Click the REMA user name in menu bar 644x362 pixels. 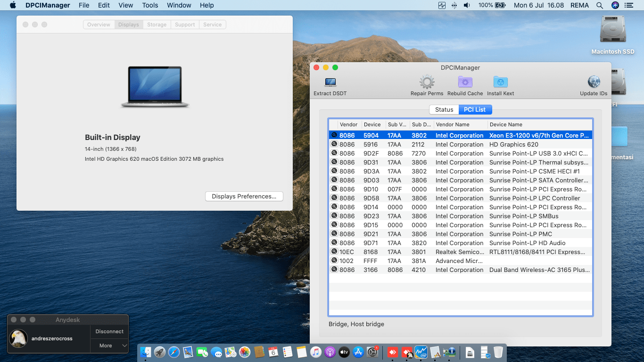580,5
